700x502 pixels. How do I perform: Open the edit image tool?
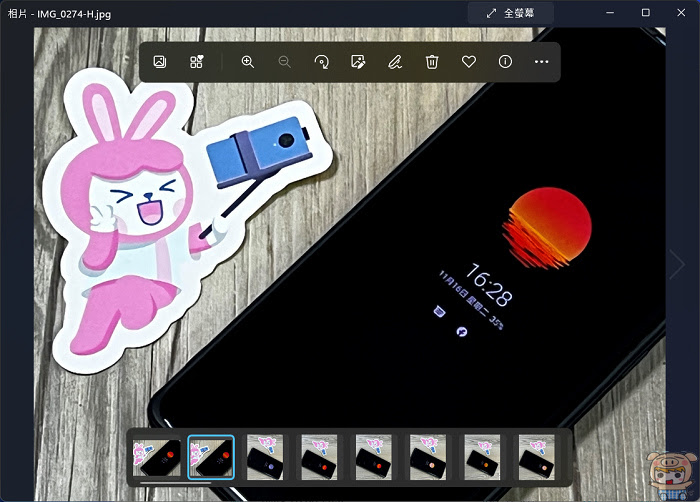358,62
